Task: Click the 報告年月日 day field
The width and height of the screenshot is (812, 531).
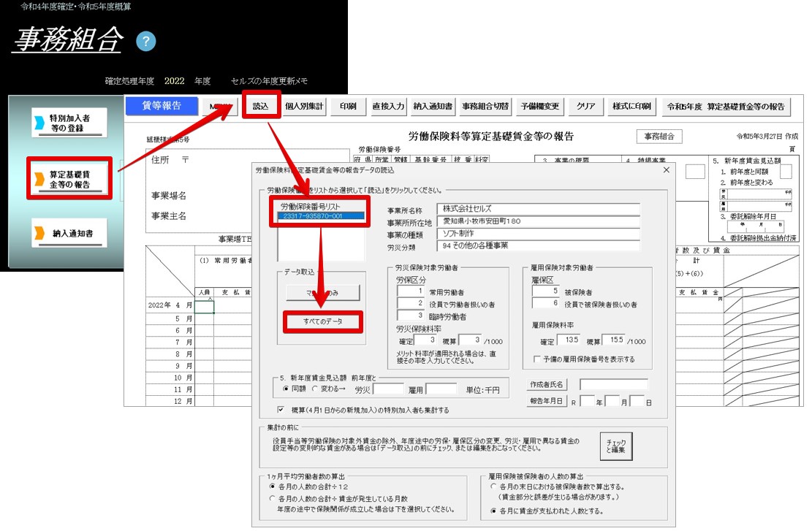Action: point(637,401)
